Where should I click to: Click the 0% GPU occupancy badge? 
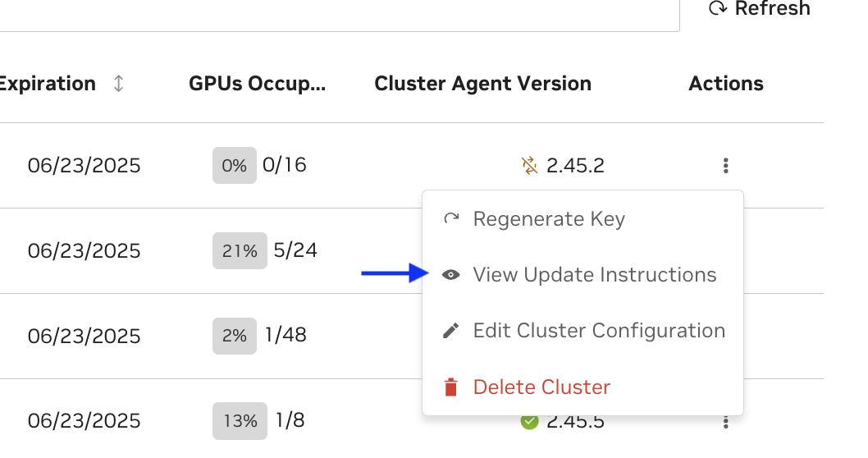click(x=234, y=166)
